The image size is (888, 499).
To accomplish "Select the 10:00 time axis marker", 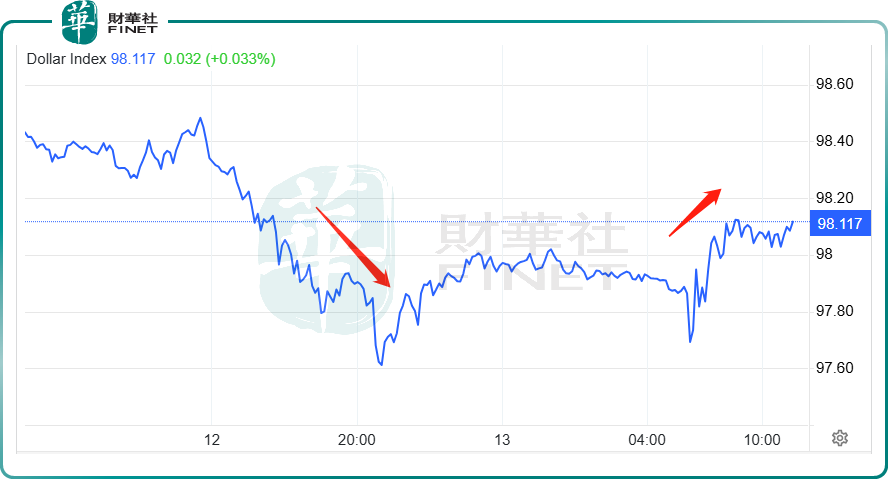I will 762,440.
